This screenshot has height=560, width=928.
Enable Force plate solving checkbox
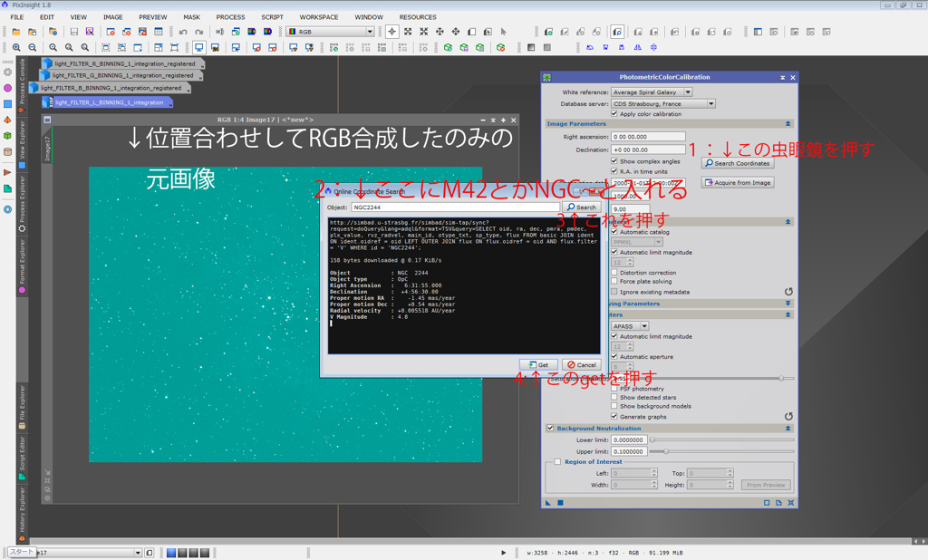(x=614, y=281)
